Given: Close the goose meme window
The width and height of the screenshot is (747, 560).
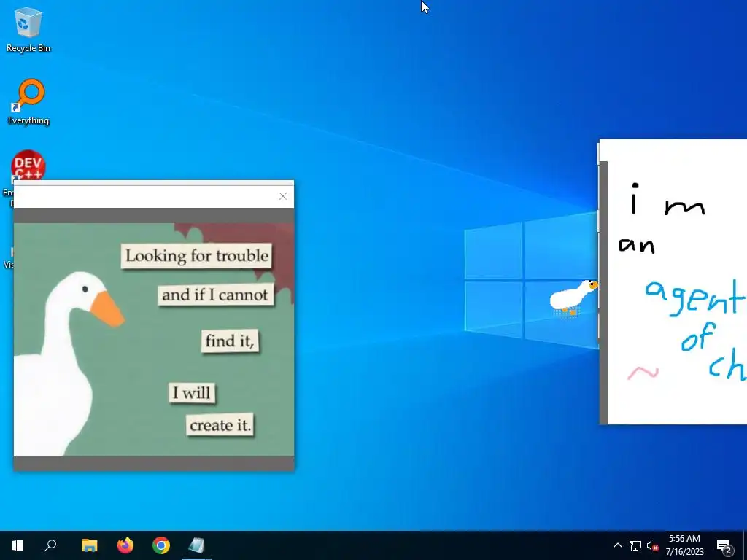Looking at the screenshot, I should (283, 196).
